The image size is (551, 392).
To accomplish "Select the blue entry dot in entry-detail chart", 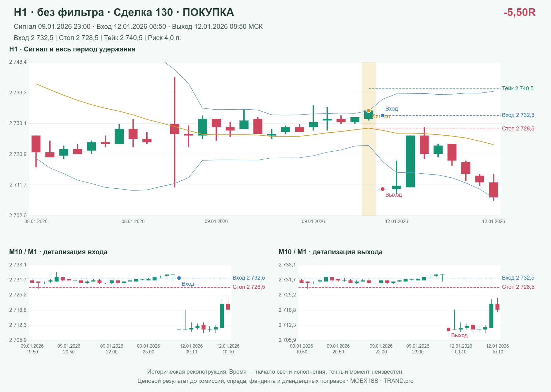I will [x=179, y=278].
